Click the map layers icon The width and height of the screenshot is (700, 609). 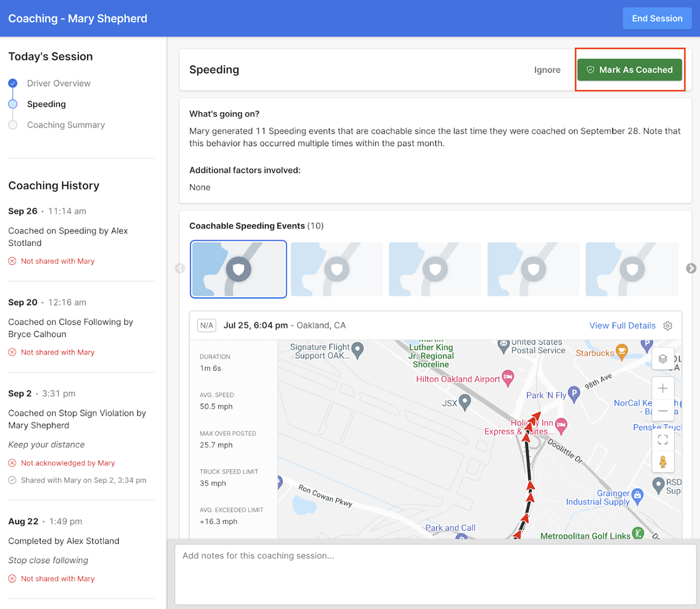tap(662, 359)
